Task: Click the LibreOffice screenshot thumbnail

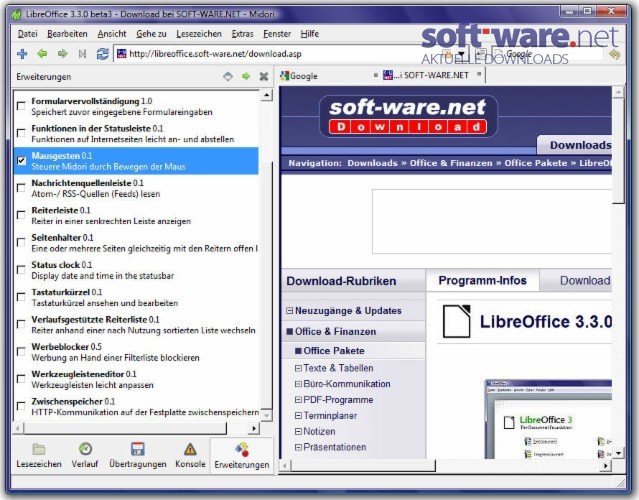Action: tap(548, 419)
